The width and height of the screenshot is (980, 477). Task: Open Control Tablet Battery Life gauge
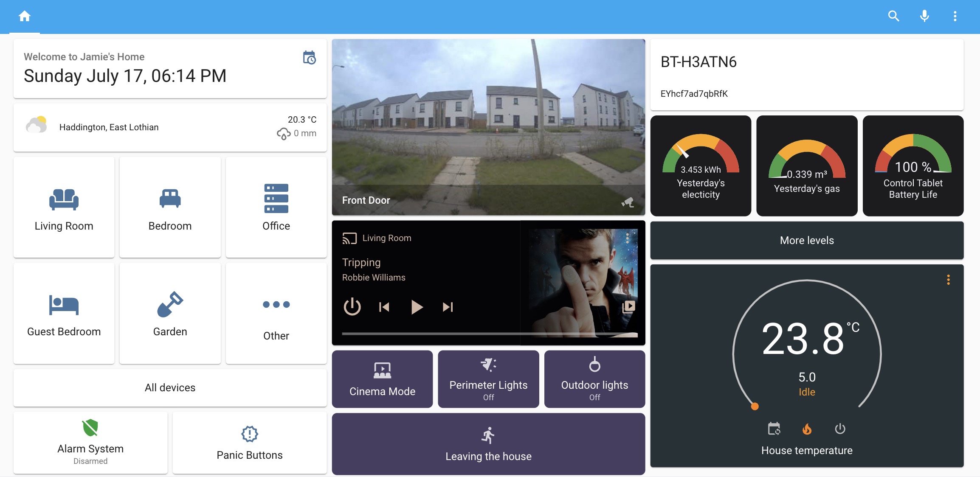point(913,166)
